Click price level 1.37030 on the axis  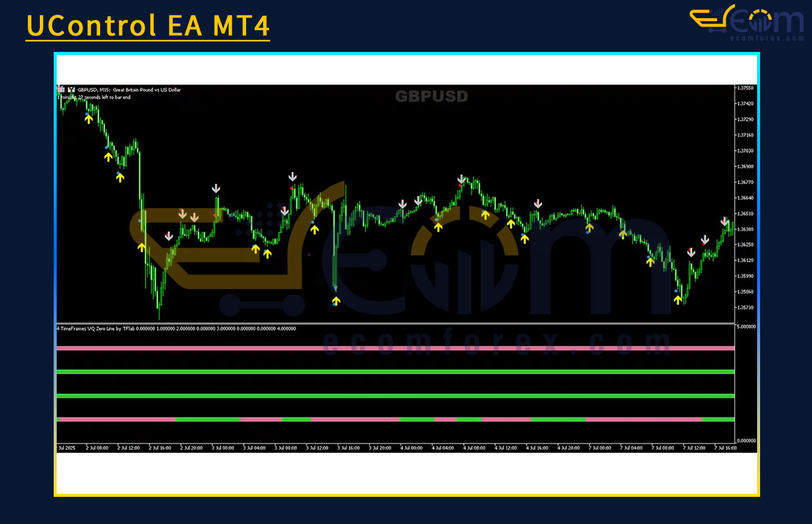click(746, 150)
